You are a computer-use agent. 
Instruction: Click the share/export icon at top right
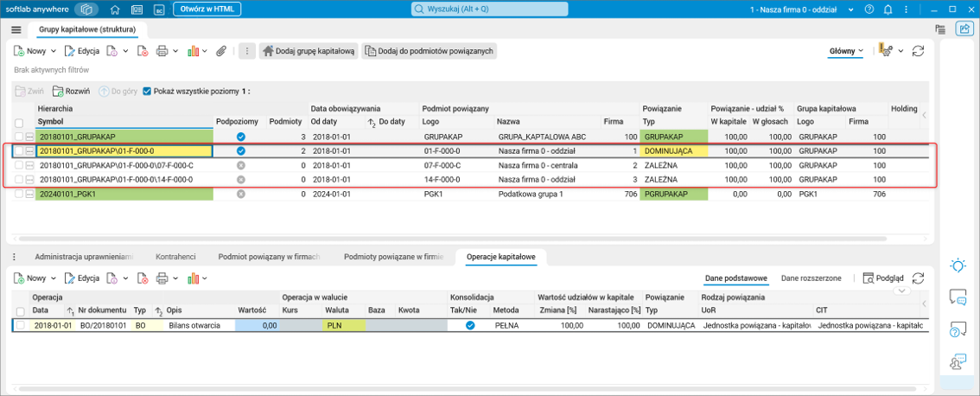963,29
